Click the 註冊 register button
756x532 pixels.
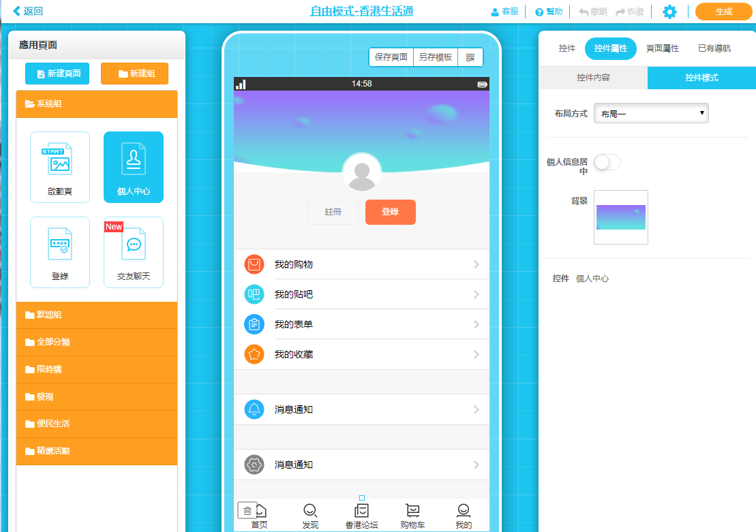[333, 212]
